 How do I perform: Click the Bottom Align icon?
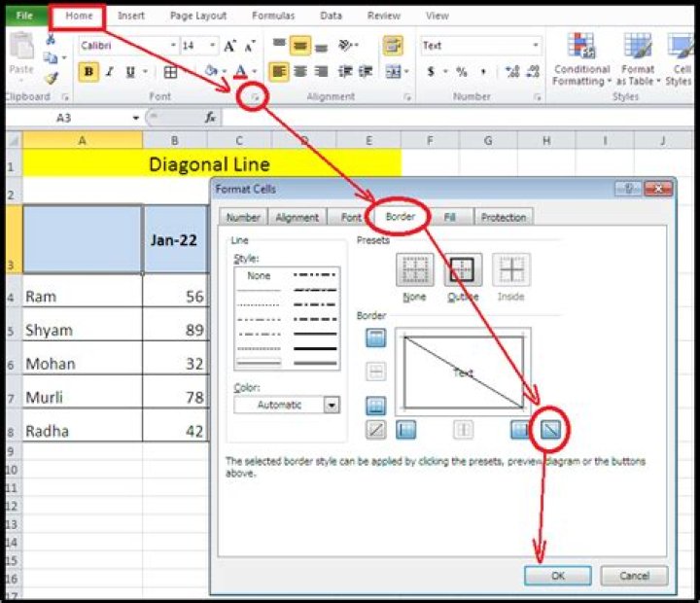click(321, 48)
